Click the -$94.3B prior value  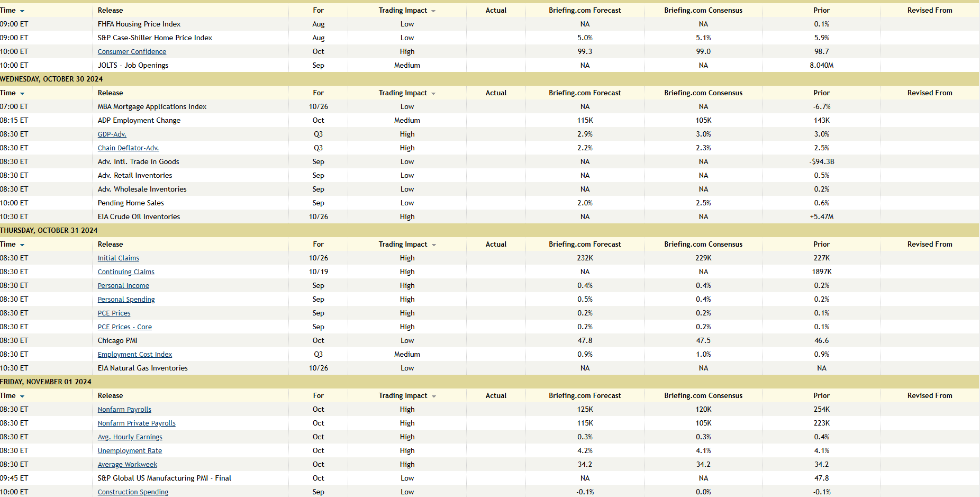[x=821, y=161]
